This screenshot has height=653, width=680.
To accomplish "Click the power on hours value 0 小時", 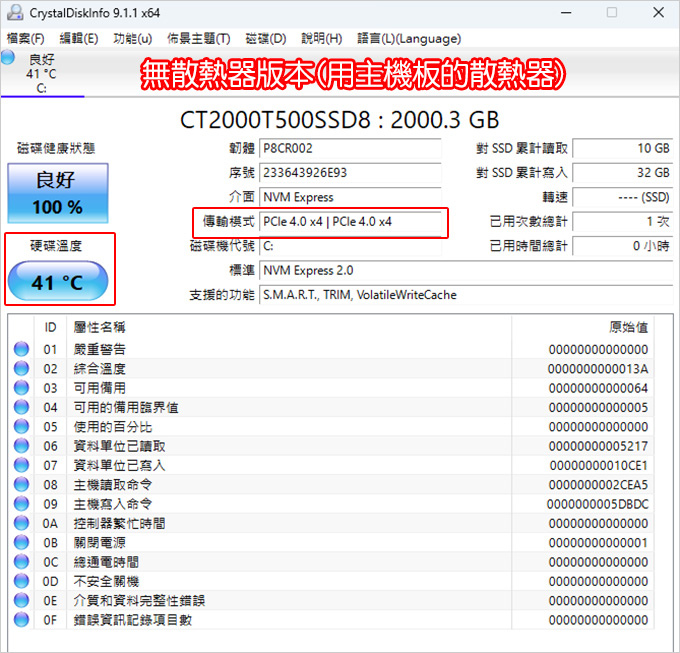I will tap(623, 246).
